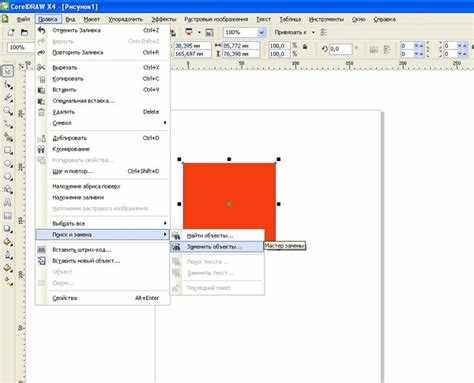Select the Crop tool in the toolbox
This screenshot has height=383, width=474.
point(8,98)
